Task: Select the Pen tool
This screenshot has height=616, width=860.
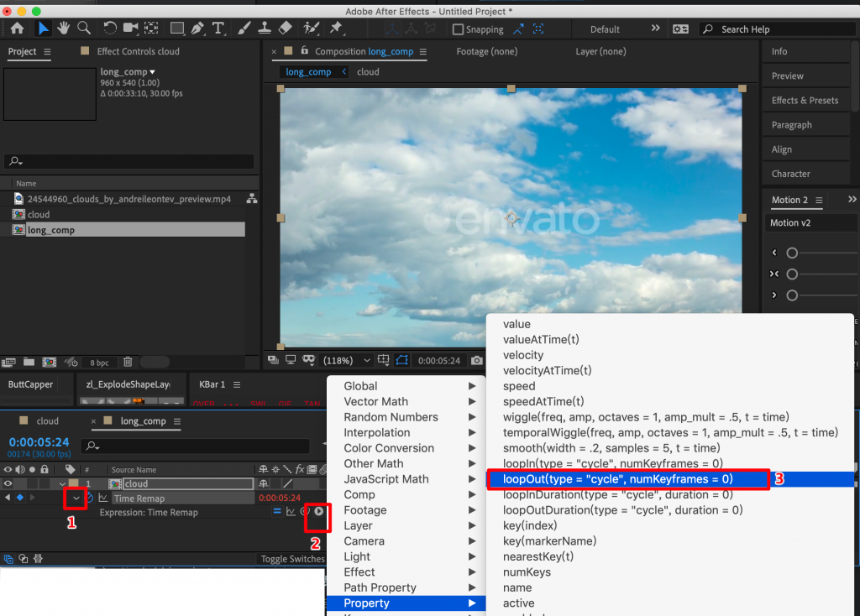Action: (x=197, y=29)
